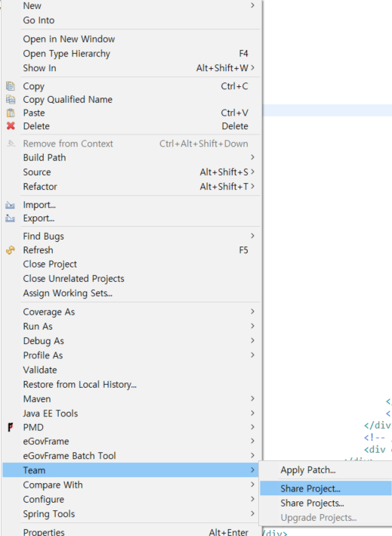Expand the Source submenu arrow

click(x=252, y=172)
